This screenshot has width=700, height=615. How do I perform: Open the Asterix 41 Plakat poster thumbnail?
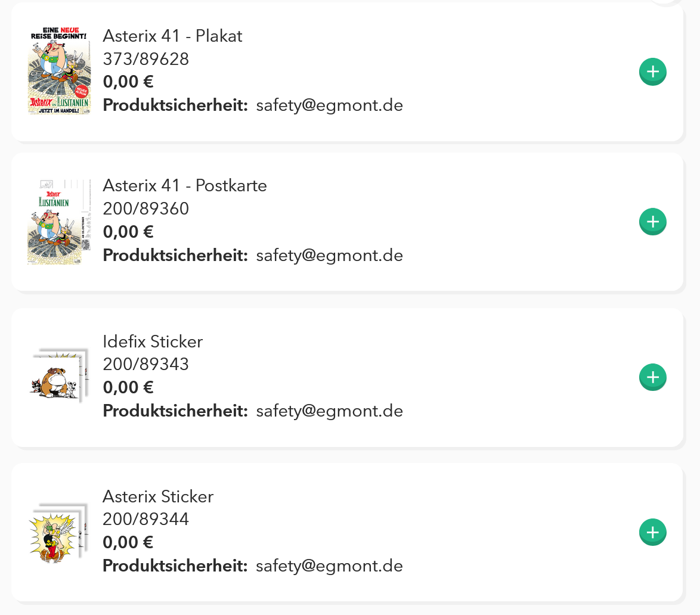tap(59, 70)
